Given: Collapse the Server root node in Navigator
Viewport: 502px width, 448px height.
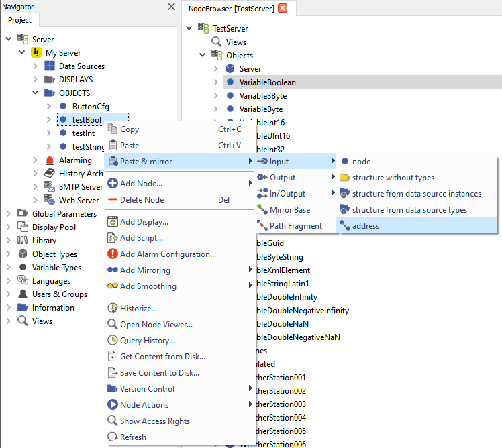Looking at the screenshot, I should (8, 39).
